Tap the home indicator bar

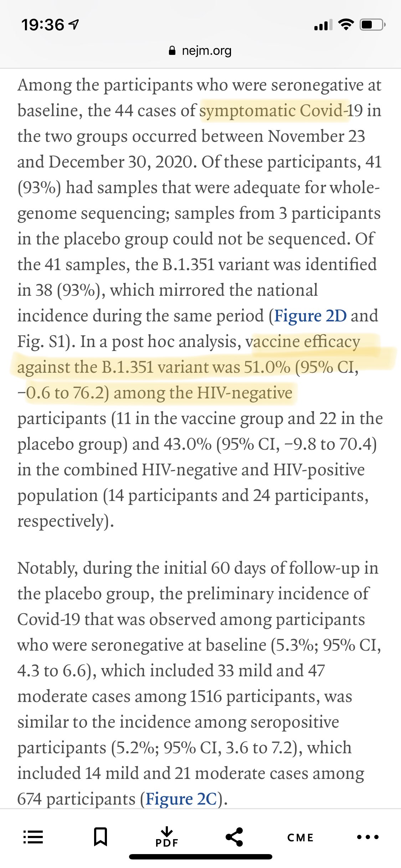tap(200, 857)
